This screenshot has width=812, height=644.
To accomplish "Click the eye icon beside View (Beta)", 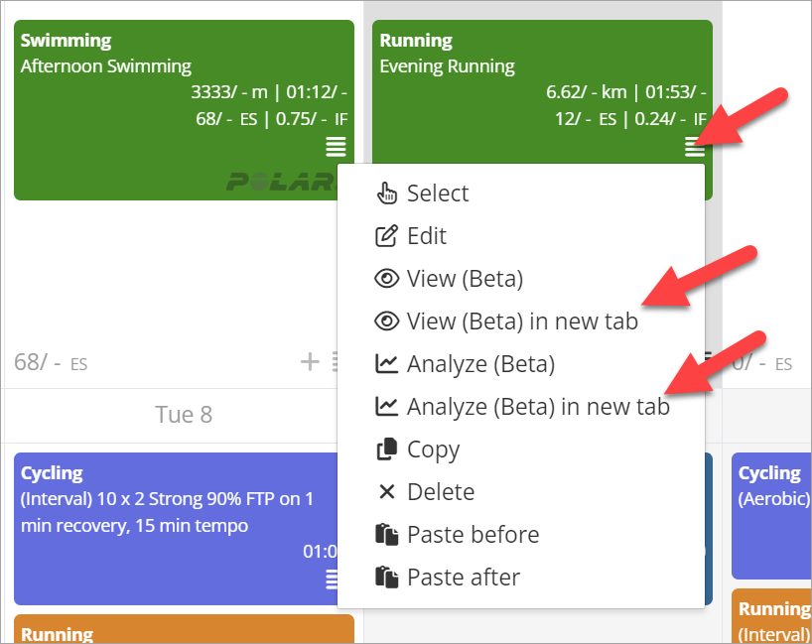I will [386, 279].
